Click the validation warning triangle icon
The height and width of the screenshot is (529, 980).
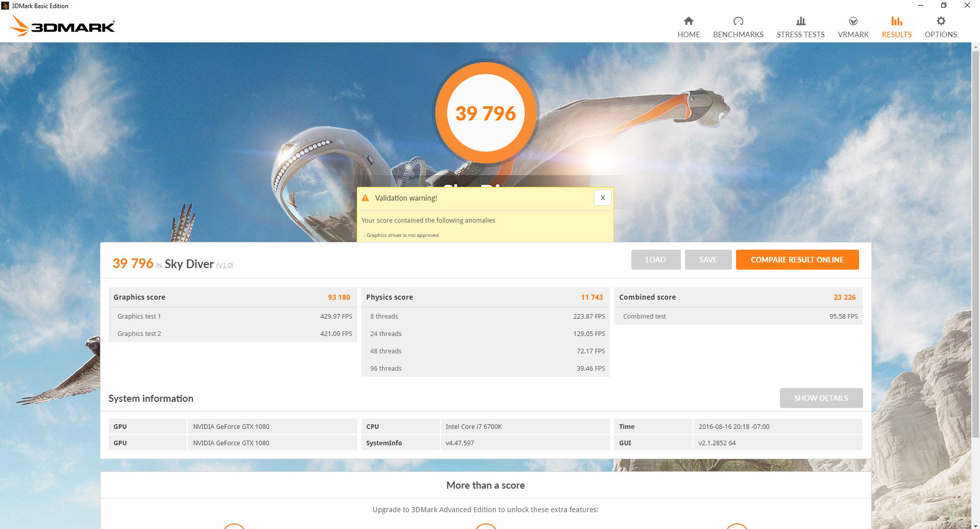(x=365, y=198)
